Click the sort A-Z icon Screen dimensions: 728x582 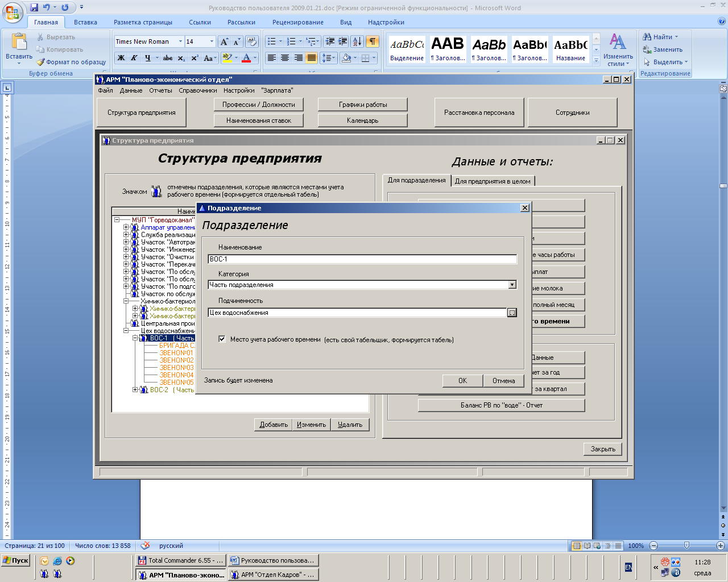[x=357, y=41]
